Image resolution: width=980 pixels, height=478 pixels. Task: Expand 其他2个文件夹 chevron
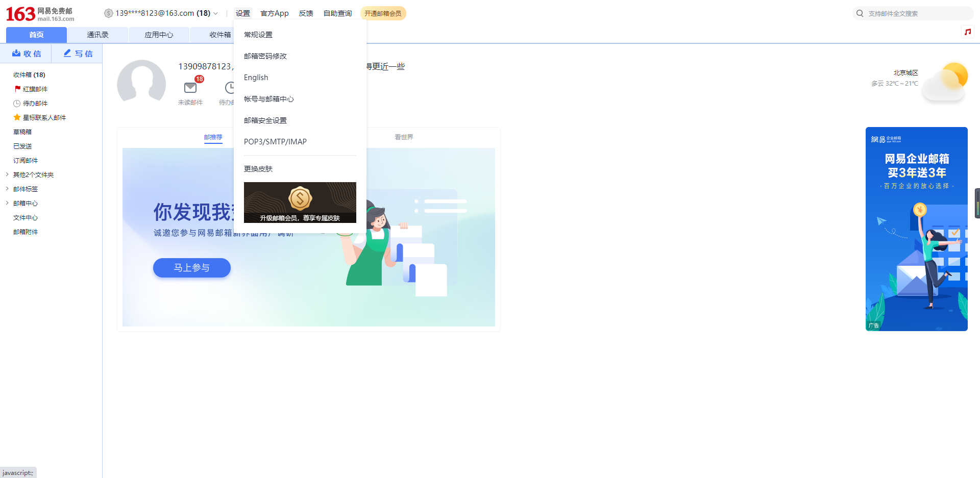[x=7, y=174]
